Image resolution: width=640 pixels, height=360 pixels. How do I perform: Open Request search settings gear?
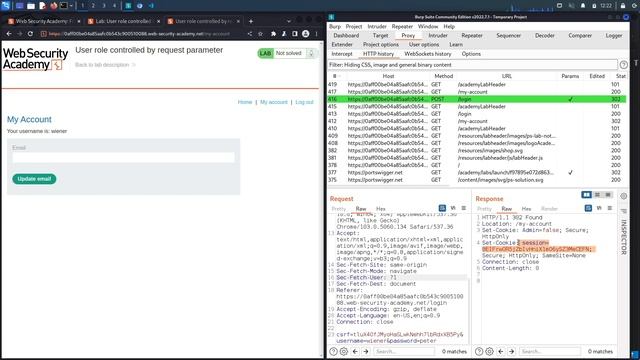(344, 351)
